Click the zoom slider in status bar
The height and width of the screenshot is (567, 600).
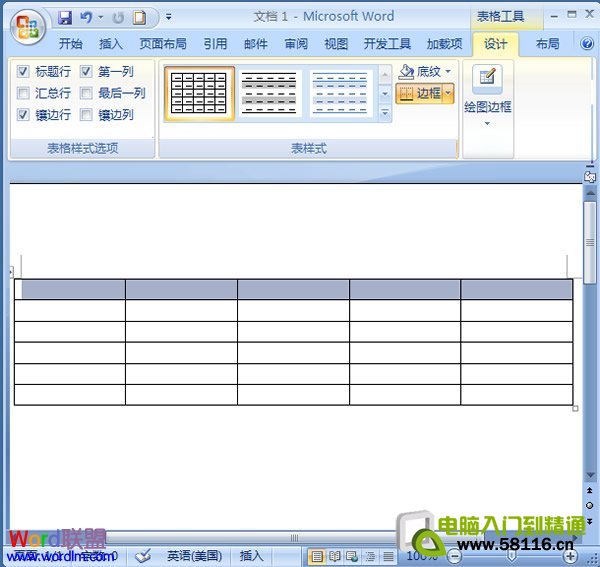(x=510, y=556)
